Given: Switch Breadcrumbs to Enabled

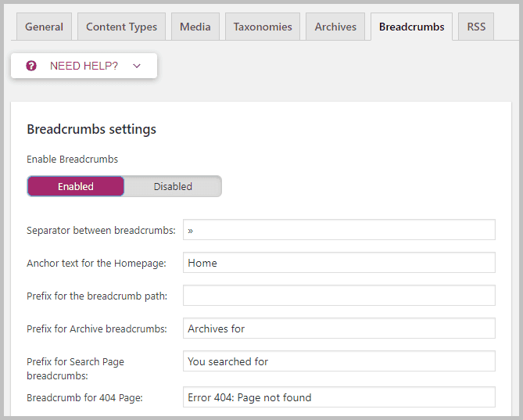Looking at the screenshot, I should tap(76, 186).
